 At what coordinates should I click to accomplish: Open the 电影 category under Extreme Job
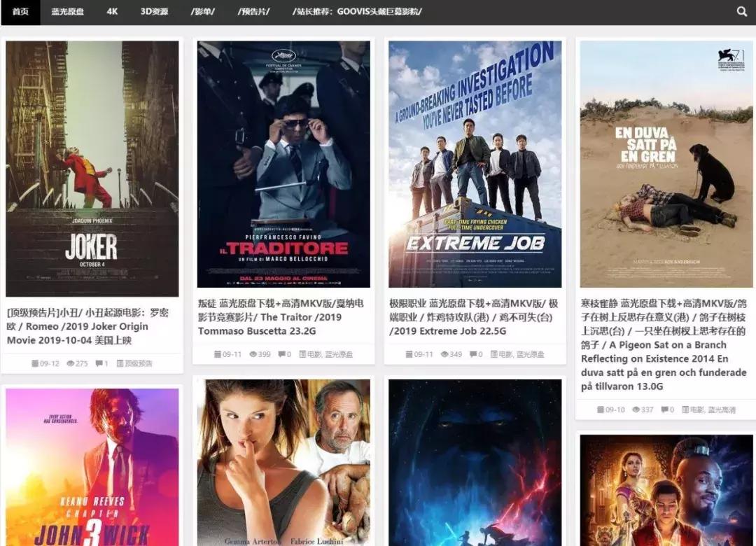[x=506, y=354]
